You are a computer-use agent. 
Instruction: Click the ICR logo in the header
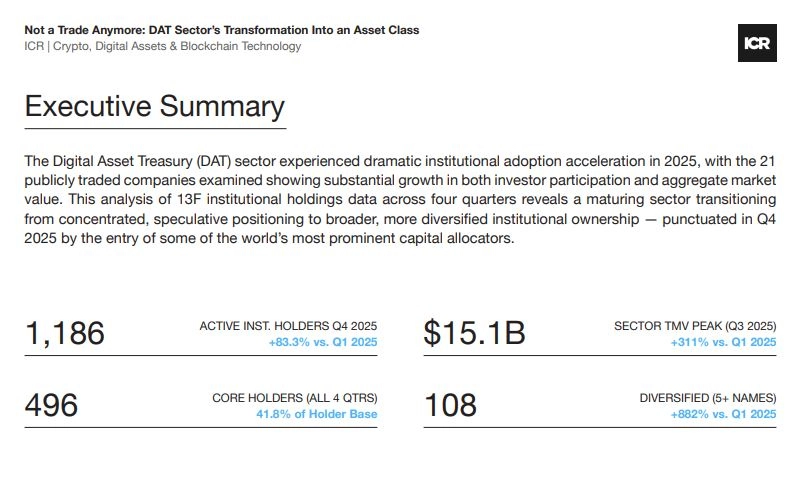click(754, 44)
